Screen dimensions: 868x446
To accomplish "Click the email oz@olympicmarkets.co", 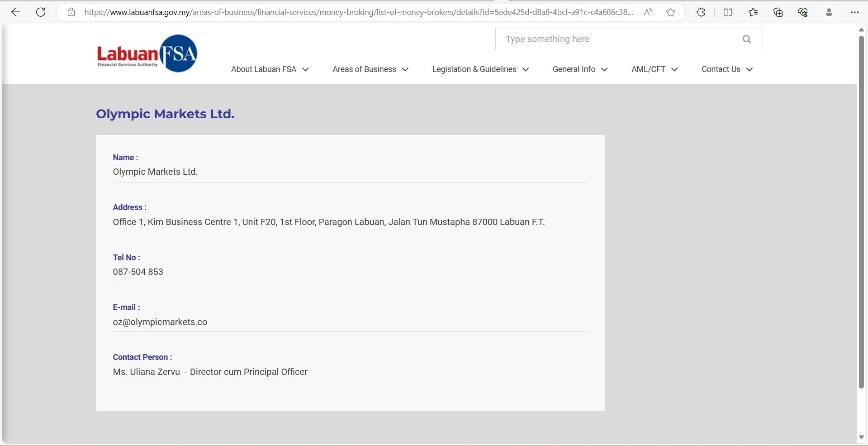I will pyautogui.click(x=160, y=322).
